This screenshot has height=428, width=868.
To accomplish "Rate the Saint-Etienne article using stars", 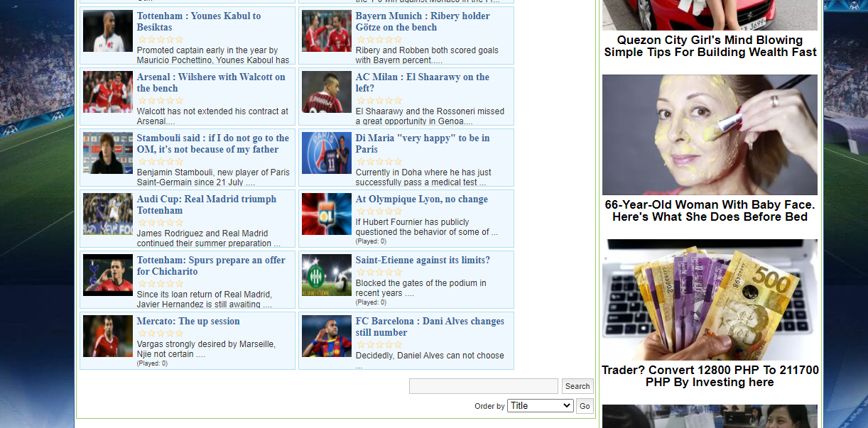I will coord(379,273).
